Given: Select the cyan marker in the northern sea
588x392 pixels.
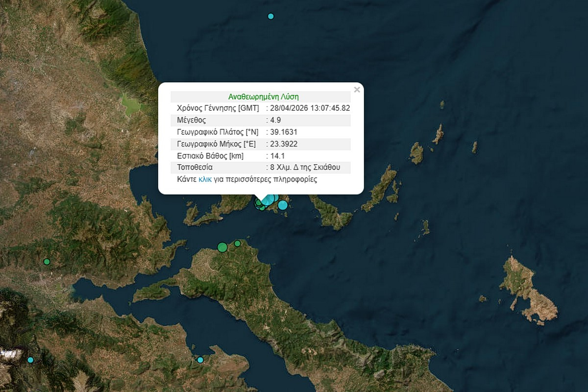Looking at the screenshot, I should tap(270, 16).
